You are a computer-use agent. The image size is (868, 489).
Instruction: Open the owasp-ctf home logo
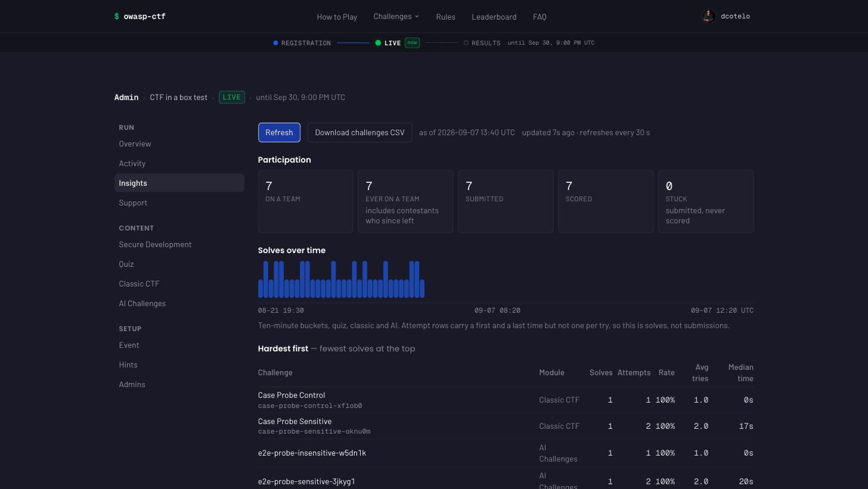pyautogui.click(x=140, y=16)
